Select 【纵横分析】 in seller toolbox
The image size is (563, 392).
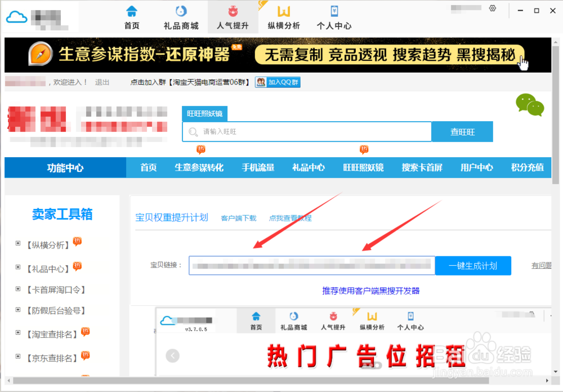[x=48, y=245]
